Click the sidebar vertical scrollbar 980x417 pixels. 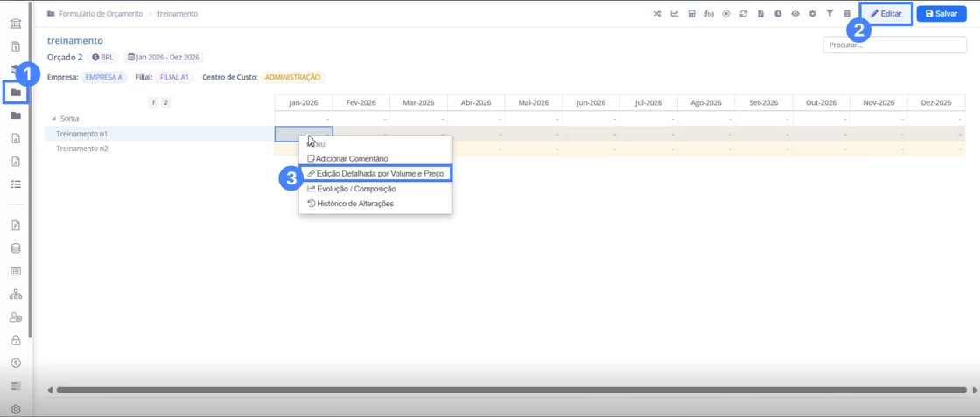30,169
